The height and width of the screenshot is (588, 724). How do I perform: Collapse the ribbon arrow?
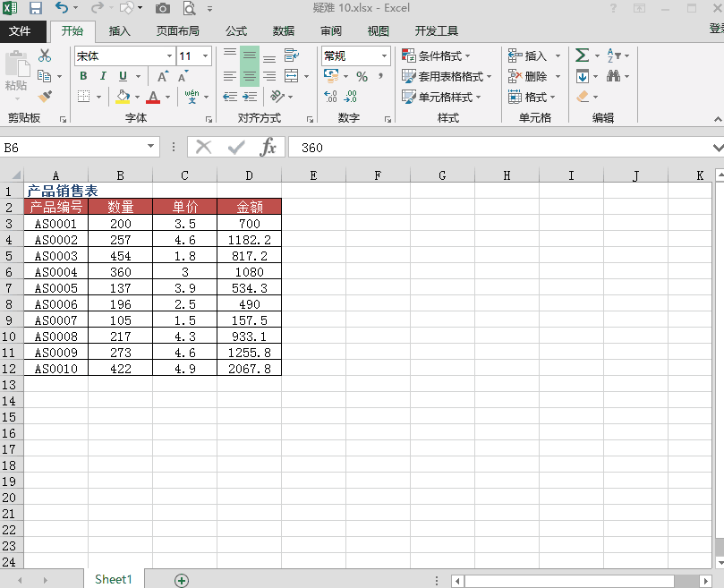(x=718, y=119)
